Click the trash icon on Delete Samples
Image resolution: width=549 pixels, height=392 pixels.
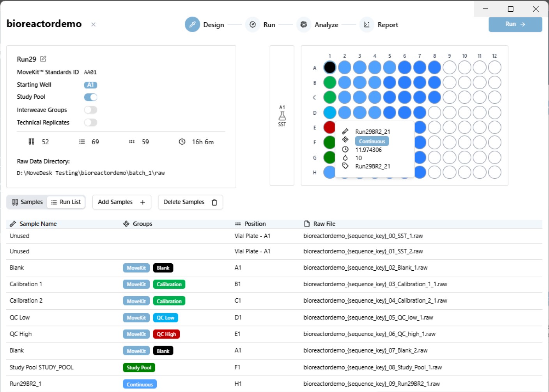(x=214, y=202)
